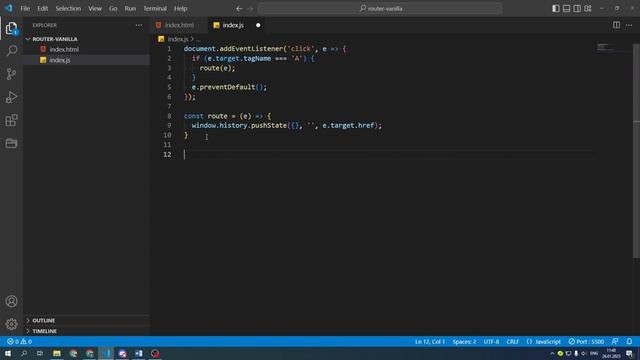Image resolution: width=640 pixels, height=360 pixels.
Task: Open the Search view in activity bar
Action: point(11,51)
